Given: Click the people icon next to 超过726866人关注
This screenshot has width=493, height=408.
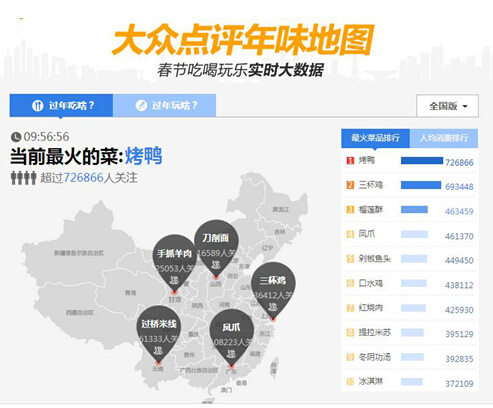Looking at the screenshot, I should tap(23, 178).
